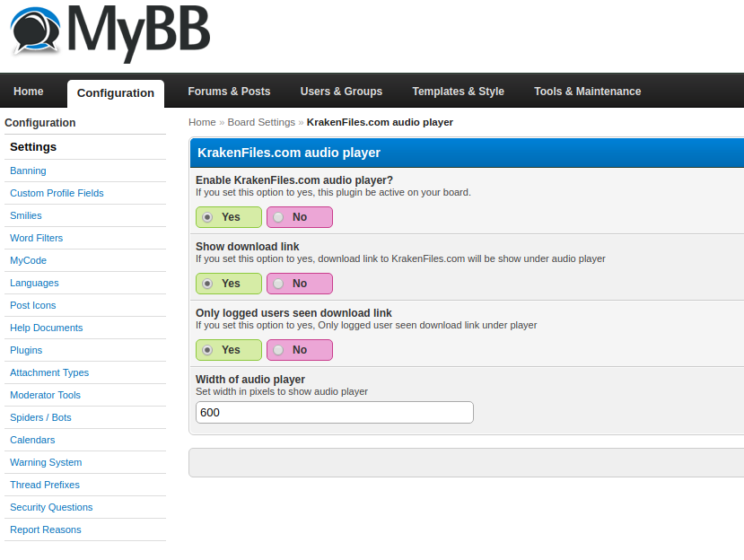Image resolution: width=744 pixels, height=560 pixels.
Task: Select Yes for Enable KrakenFiles audio player
Action: (229, 217)
